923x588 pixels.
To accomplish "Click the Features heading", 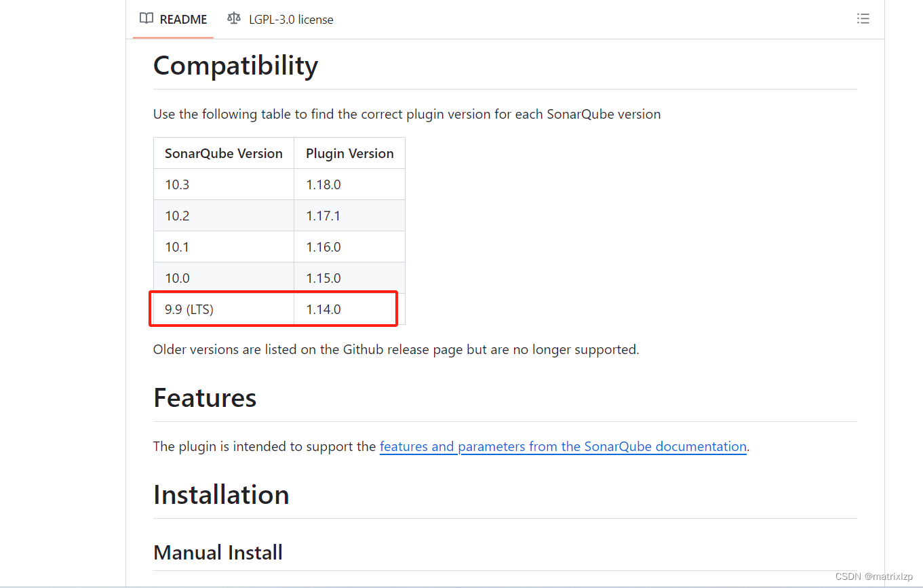I will 205,398.
